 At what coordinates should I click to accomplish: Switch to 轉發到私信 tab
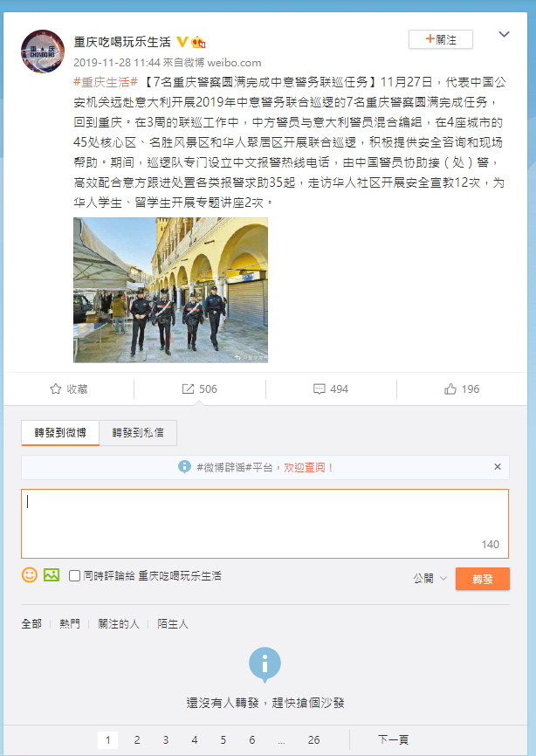pos(138,432)
